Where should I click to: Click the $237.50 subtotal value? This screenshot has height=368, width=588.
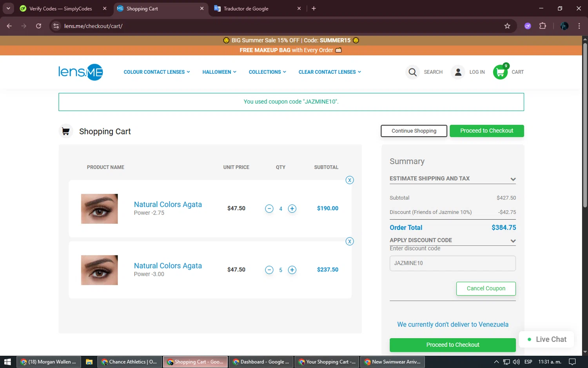[x=328, y=270]
